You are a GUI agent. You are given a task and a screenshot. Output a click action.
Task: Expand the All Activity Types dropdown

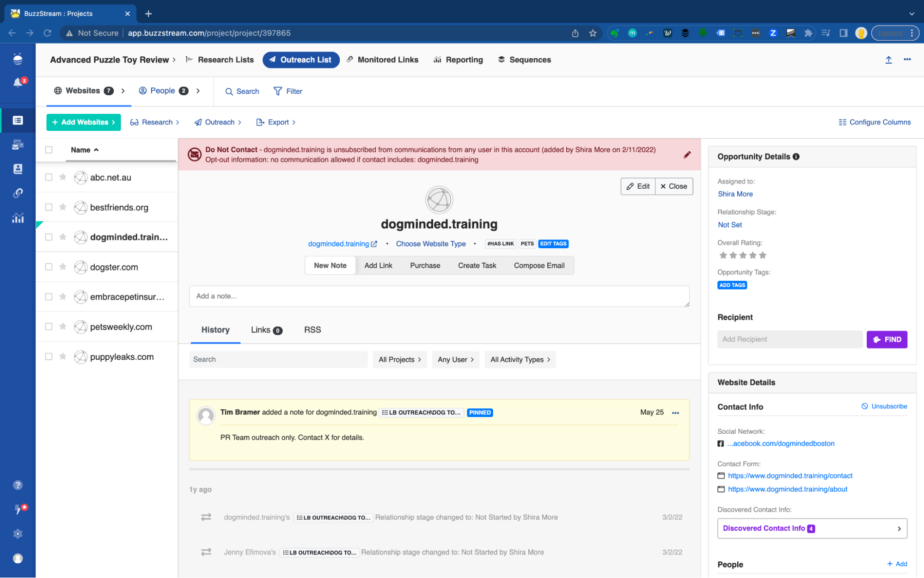520,359
